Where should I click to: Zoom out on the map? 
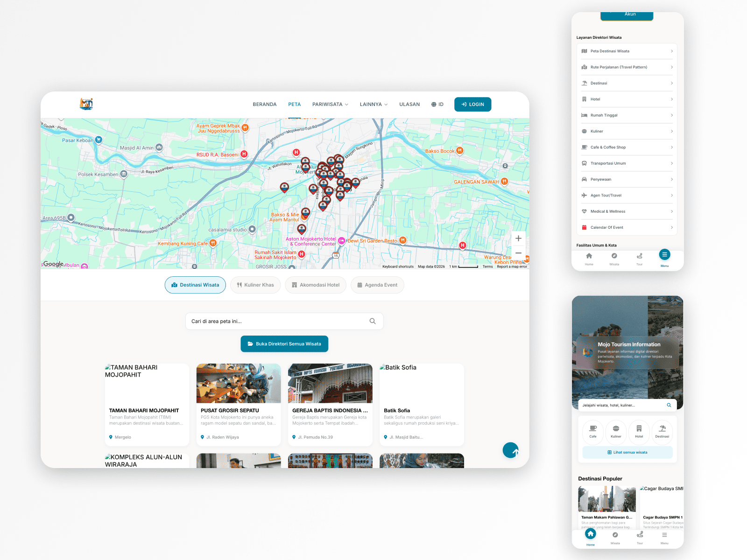tap(518, 253)
